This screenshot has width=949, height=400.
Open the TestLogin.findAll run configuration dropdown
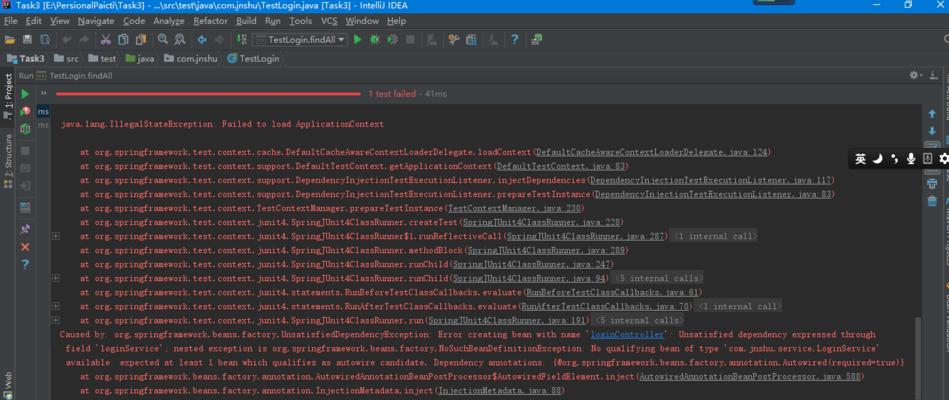click(x=300, y=40)
